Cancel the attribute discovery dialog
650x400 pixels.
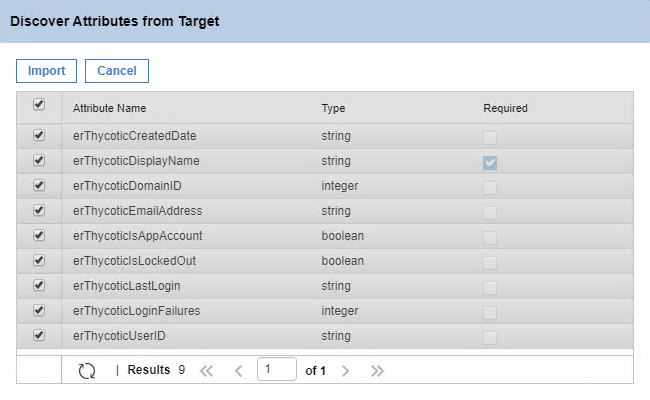tap(117, 71)
